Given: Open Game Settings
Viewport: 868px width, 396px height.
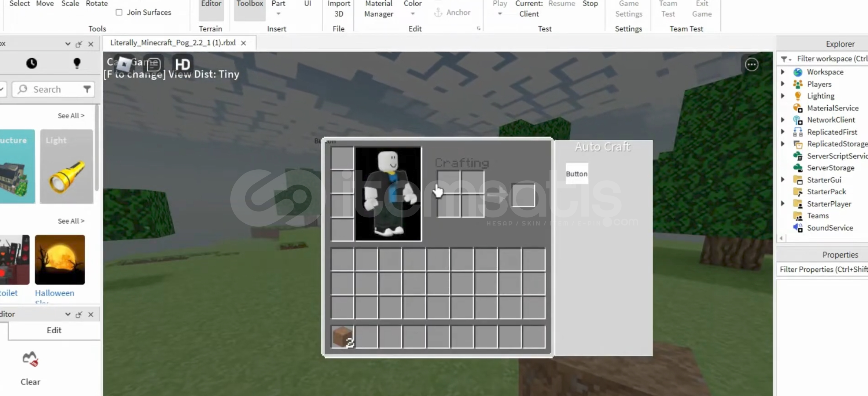Looking at the screenshot, I should point(629,9).
